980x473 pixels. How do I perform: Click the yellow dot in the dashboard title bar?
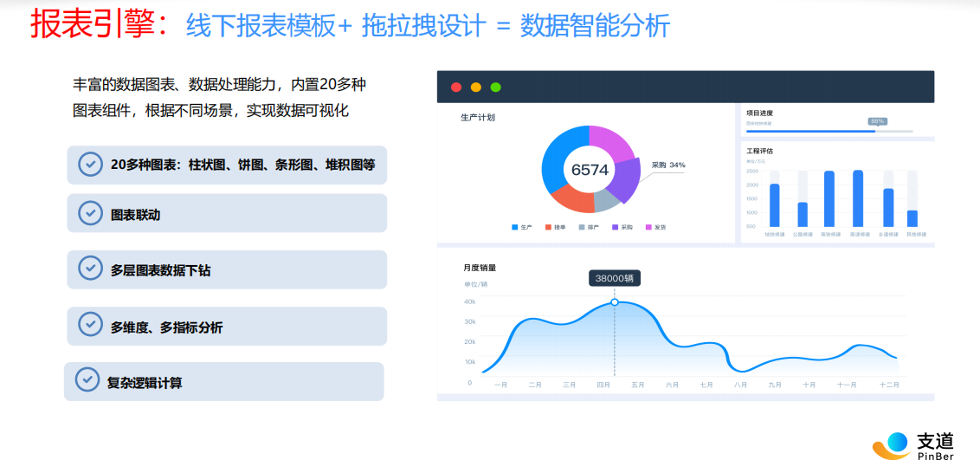point(476,87)
